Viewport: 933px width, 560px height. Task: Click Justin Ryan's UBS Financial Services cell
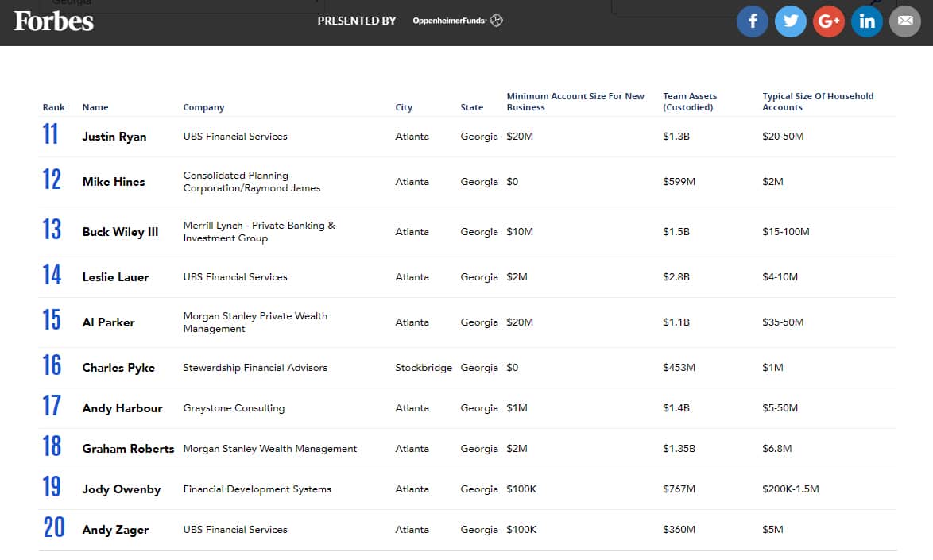tap(235, 137)
